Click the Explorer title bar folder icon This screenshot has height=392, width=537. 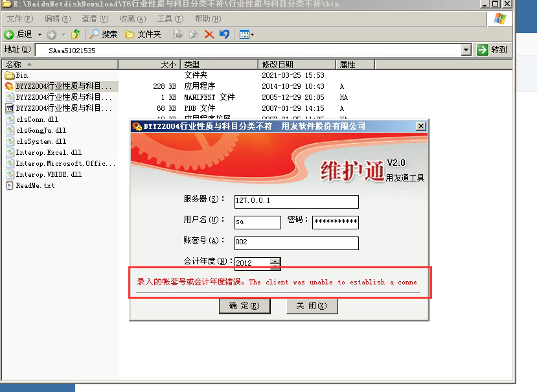(x=7, y=4)
